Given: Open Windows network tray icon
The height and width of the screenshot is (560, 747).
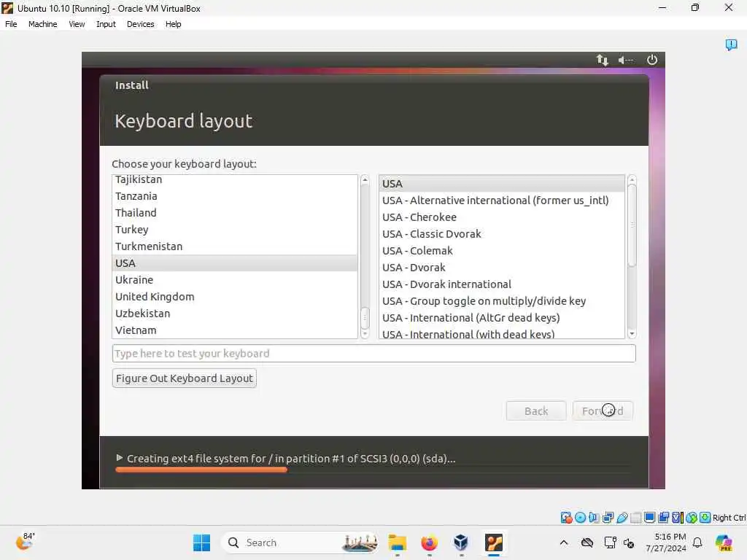Looking at the screenshot, I should click(x=610, y=542).
